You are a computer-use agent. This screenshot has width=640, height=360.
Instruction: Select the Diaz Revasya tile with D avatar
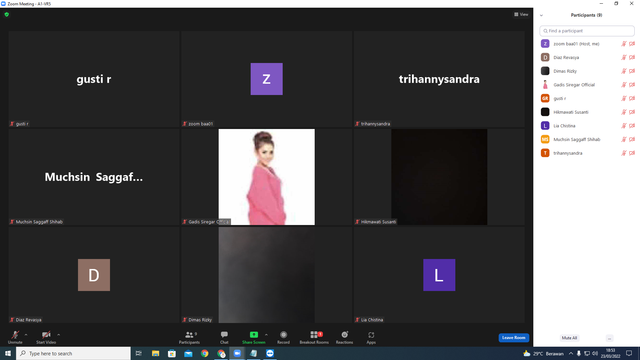94,275
